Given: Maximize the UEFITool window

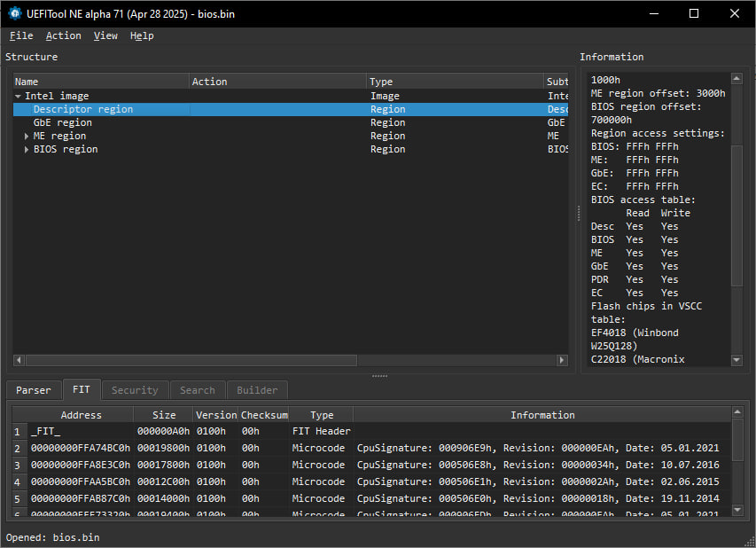Looking at the screenshot, I should click(x=694, y=13).
